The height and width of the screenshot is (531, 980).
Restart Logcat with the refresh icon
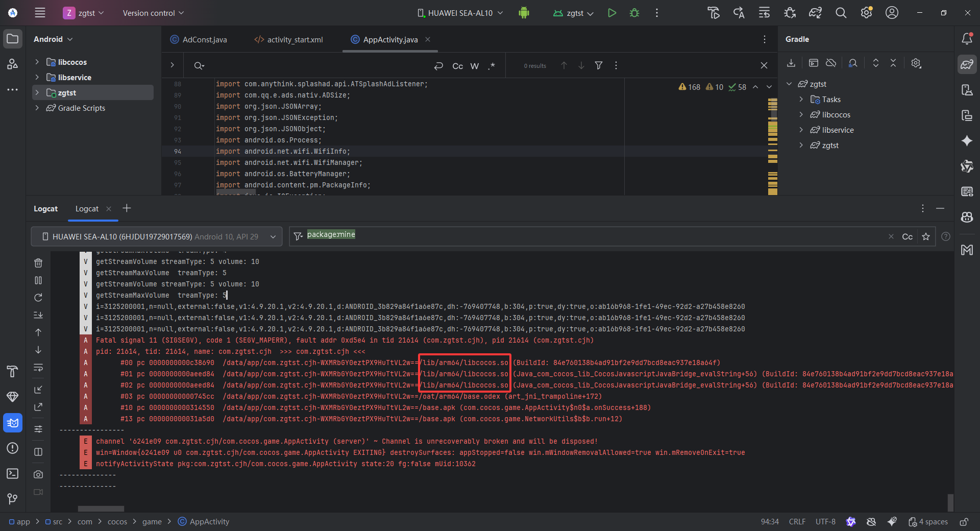[x=38, y=298]
